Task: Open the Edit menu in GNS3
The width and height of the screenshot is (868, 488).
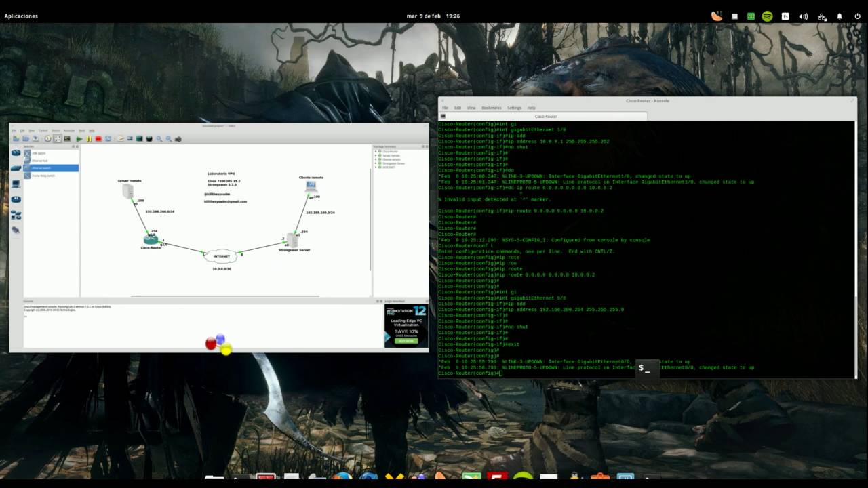Action: [22, 131]
